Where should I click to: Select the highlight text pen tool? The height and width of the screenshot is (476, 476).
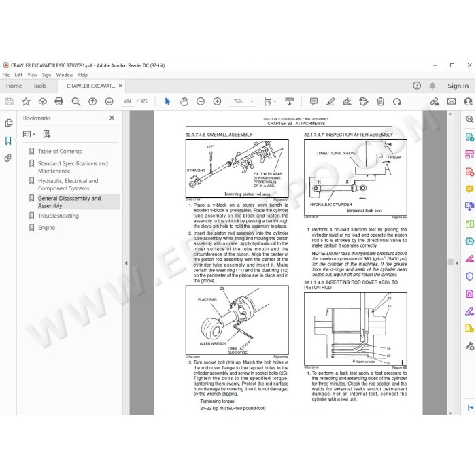[x=330, y=101]
